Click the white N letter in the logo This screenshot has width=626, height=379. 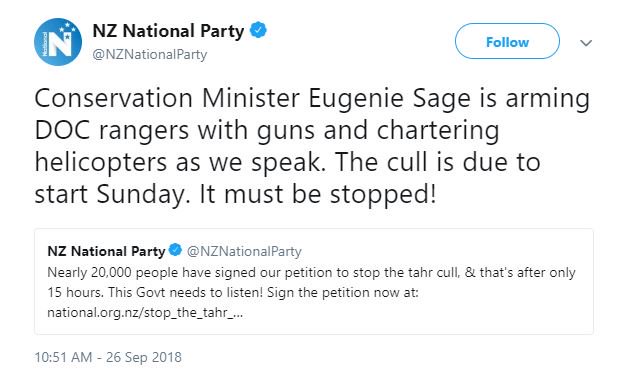pos(59,43)
